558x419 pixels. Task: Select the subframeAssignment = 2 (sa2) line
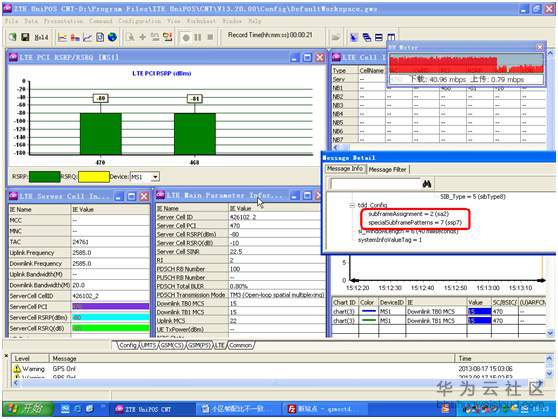[x=409, y=214]
